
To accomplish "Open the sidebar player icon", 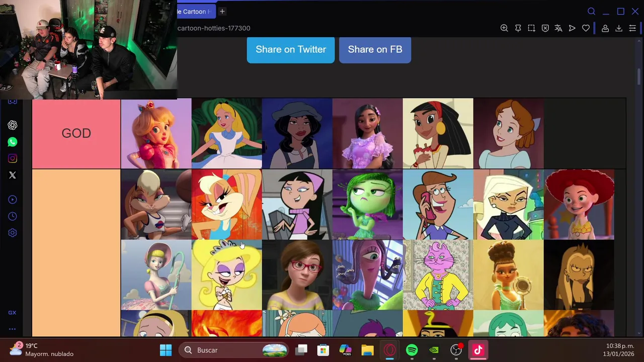I will (13, 200).
